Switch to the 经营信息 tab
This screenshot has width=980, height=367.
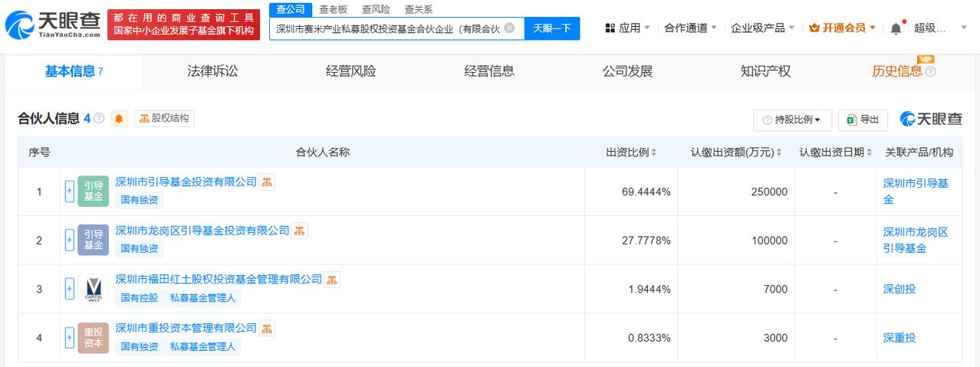tap(489, 72)
